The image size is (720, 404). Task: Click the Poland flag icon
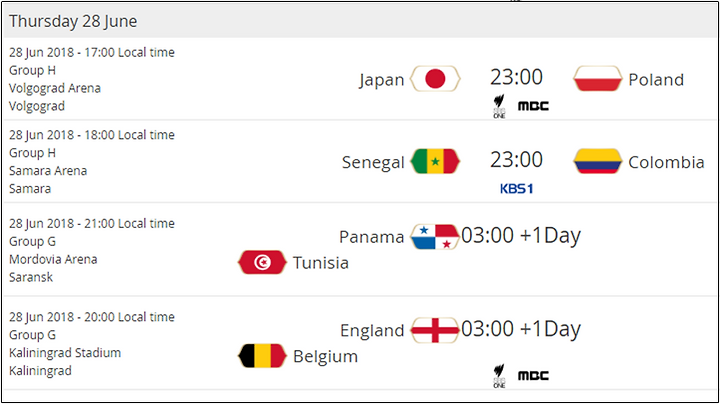tap(597, 79)
